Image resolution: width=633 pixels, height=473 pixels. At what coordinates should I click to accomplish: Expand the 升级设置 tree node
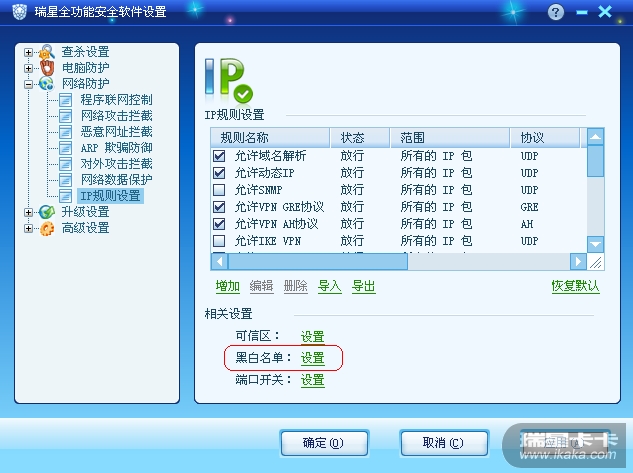(x=28, y=212)
